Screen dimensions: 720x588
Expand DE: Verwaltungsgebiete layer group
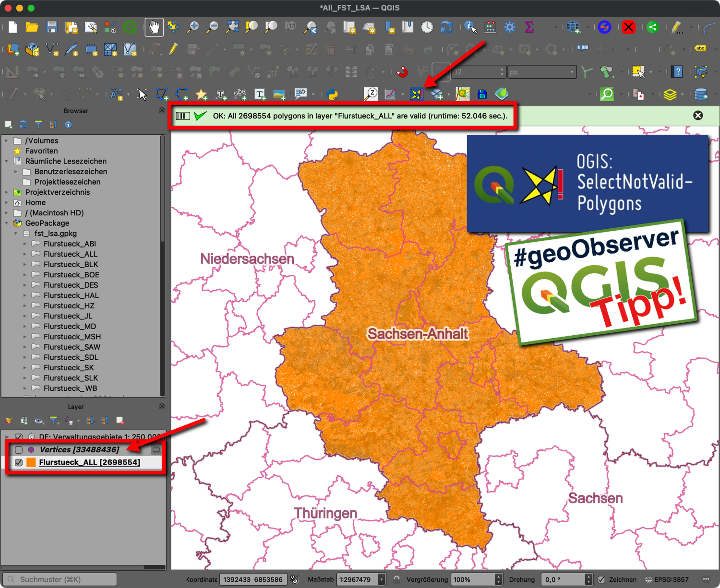7,437
